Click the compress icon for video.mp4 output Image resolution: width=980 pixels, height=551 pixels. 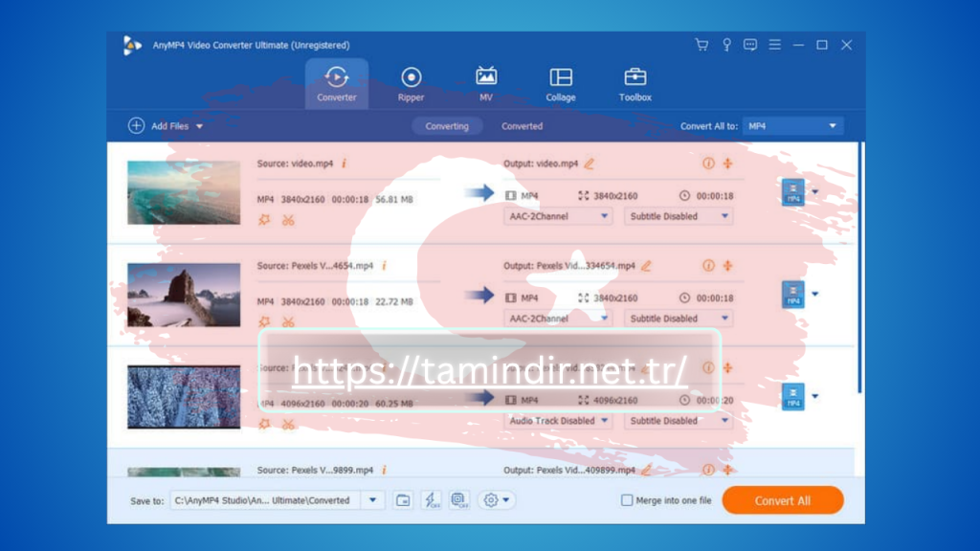728,163
